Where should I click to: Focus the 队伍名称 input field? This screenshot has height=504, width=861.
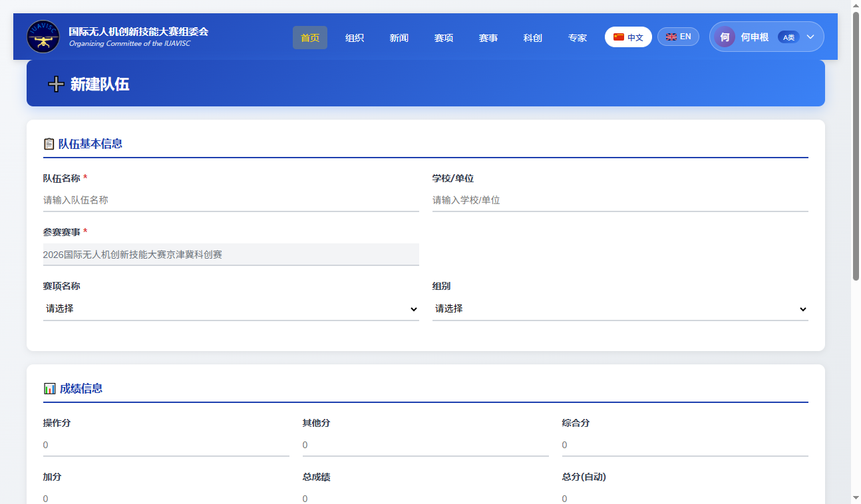click(231, 200)
